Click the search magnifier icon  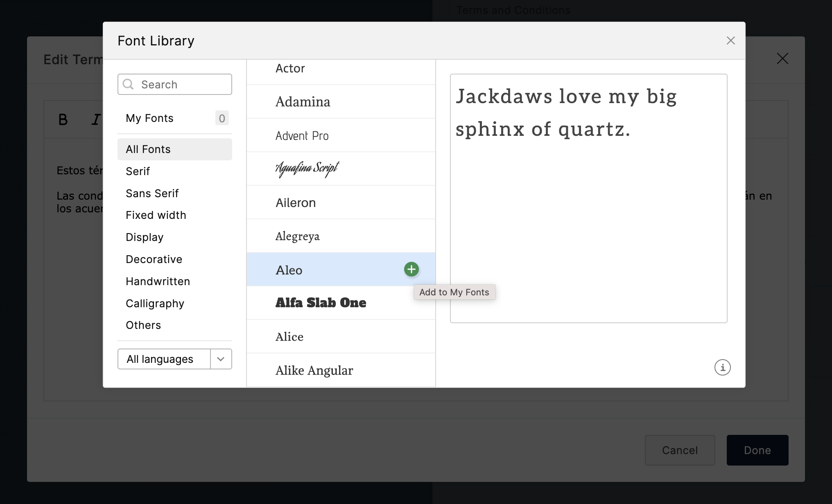point(128,84)
